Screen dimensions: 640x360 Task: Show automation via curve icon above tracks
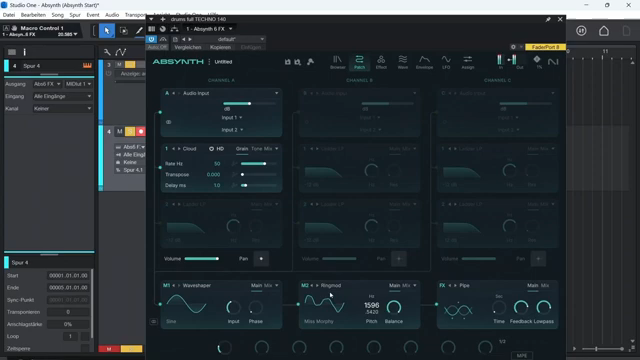tap(120, 52)
